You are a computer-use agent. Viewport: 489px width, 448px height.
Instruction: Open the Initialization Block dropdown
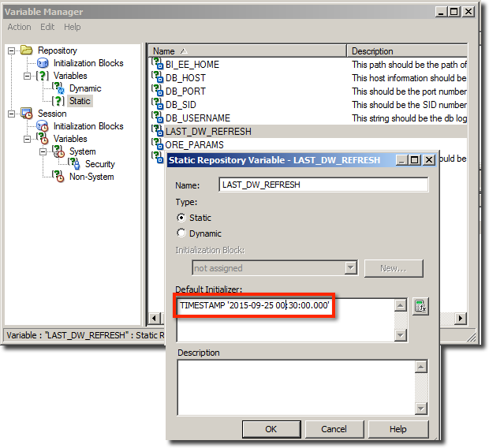(x=351, y=268)
